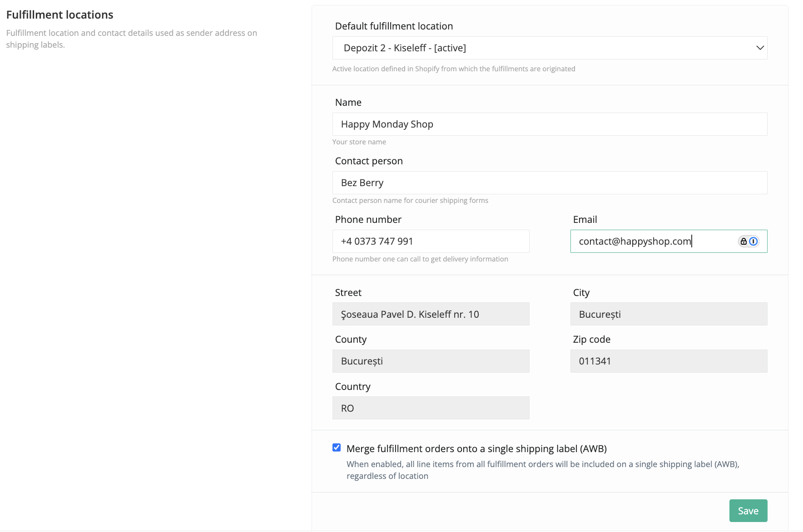Click the County field

[x=431, y=361]
